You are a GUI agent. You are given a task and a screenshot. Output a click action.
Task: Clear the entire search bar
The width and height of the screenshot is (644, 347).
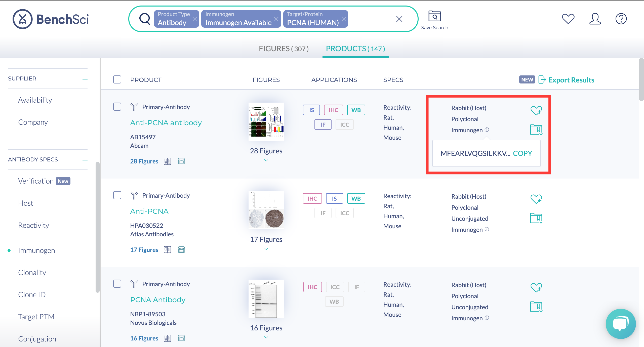(399, 19)
